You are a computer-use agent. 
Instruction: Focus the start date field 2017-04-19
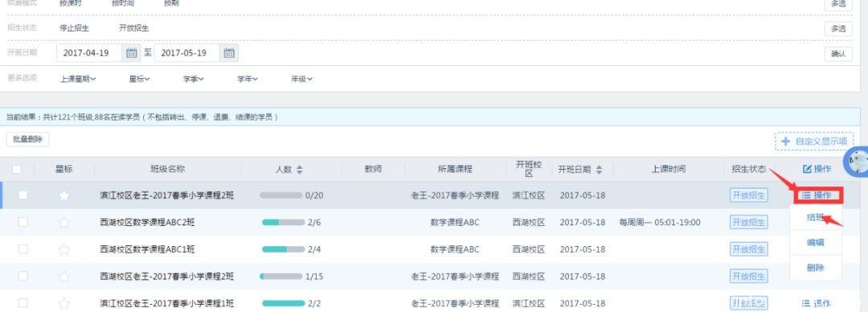point(89,53)
